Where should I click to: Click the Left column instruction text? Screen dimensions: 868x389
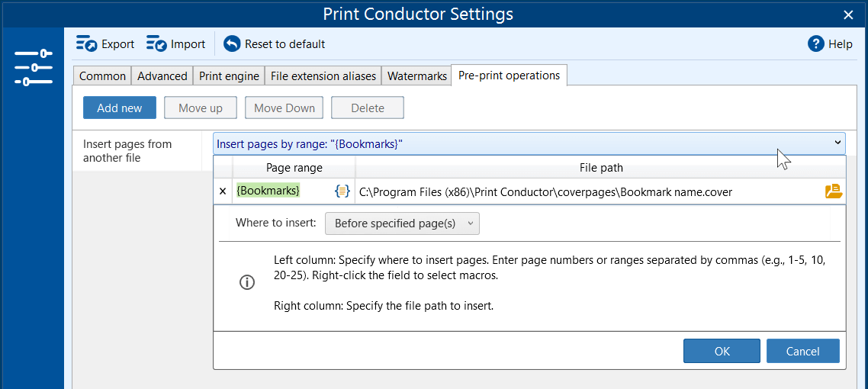point(550,267)
